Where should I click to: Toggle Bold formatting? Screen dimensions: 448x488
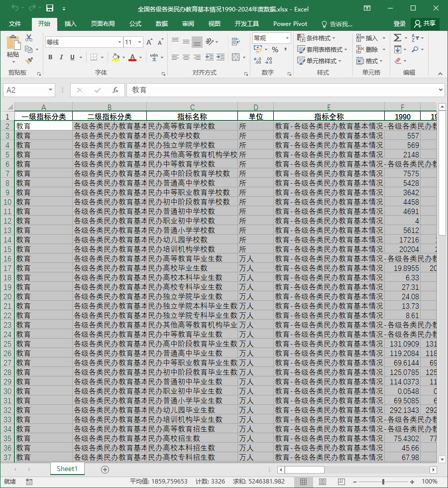50,57
